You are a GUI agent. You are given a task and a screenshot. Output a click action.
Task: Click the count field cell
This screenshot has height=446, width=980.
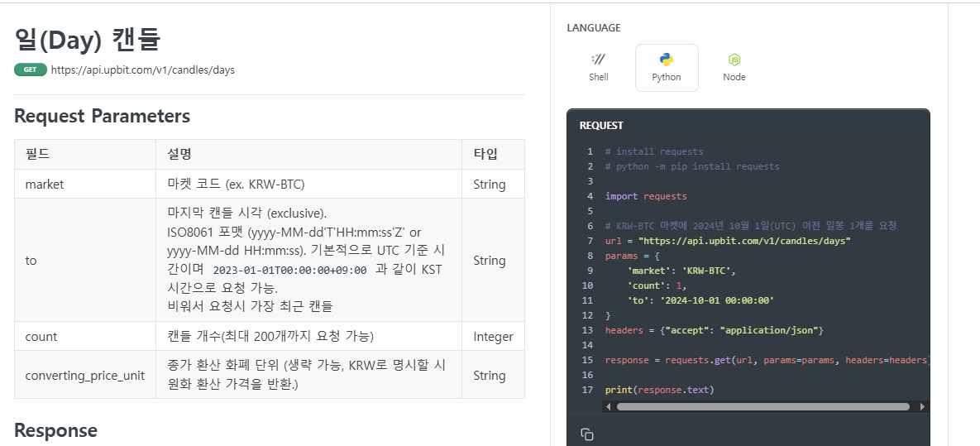(x=85, y=337)
